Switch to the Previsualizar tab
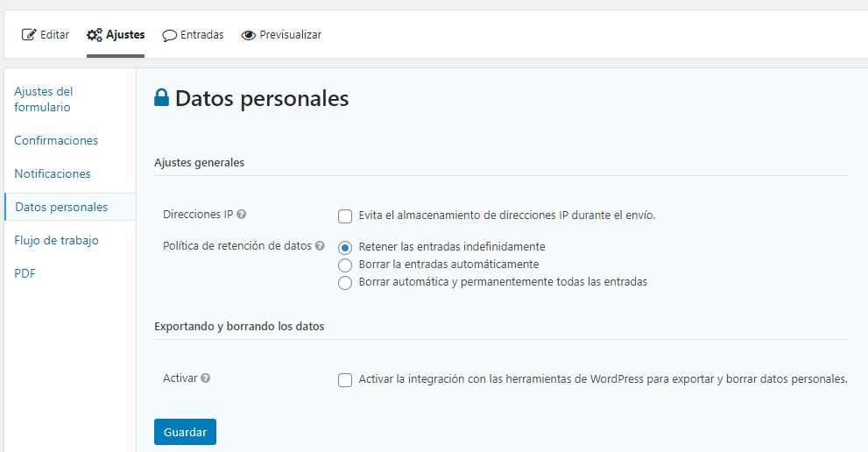The image size is (868, 452). point(290,35)
